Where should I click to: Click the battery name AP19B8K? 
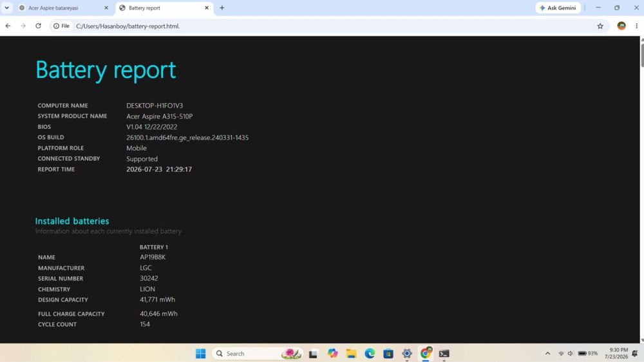[153, 257]
